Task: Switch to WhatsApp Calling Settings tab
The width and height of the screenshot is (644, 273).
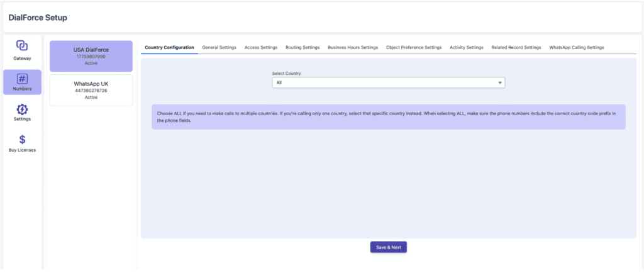Action: tap(576, 47)
